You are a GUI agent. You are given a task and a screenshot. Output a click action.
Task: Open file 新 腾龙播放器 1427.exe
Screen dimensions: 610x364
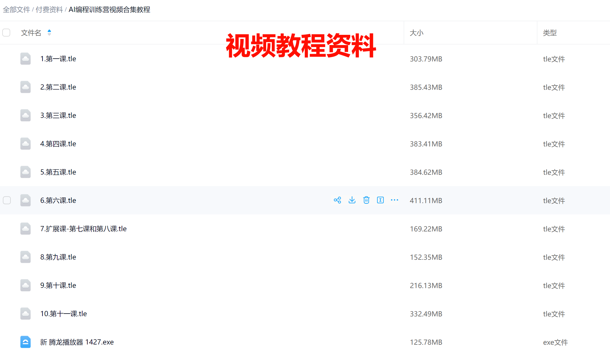[x=77, y=342]
